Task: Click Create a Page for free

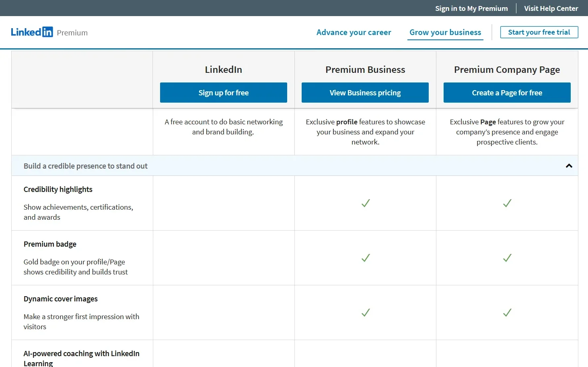Action: pos(507,93)
